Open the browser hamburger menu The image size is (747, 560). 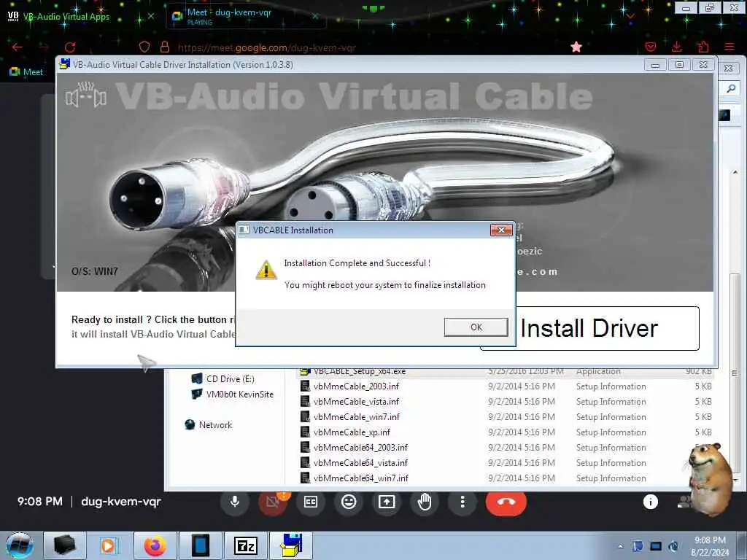(x=729, y=47)
